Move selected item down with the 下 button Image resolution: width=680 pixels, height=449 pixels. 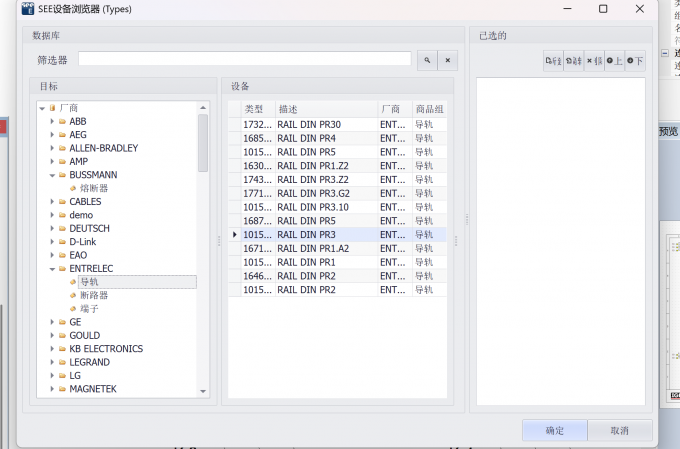pos(635,61)
